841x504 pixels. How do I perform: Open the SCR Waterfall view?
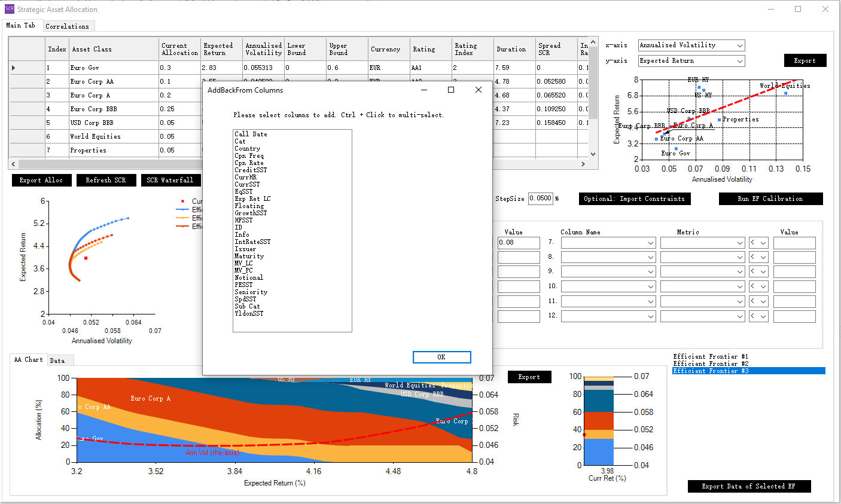171,180
